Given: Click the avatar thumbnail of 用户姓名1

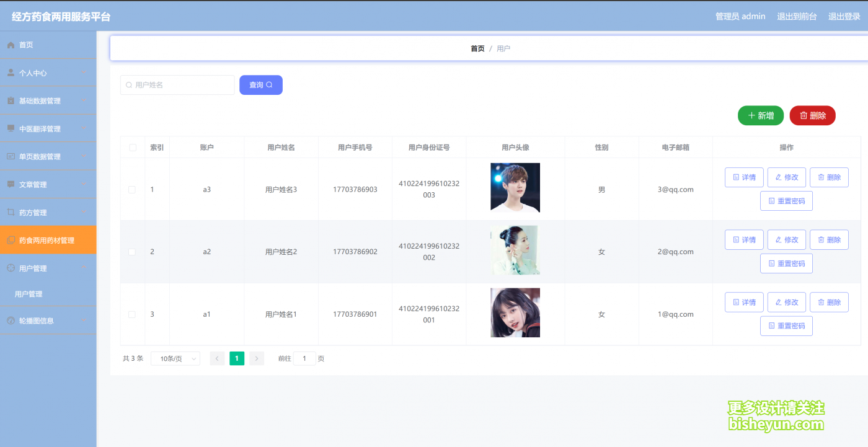Looking at the screenshot, I should coord(515,312).
